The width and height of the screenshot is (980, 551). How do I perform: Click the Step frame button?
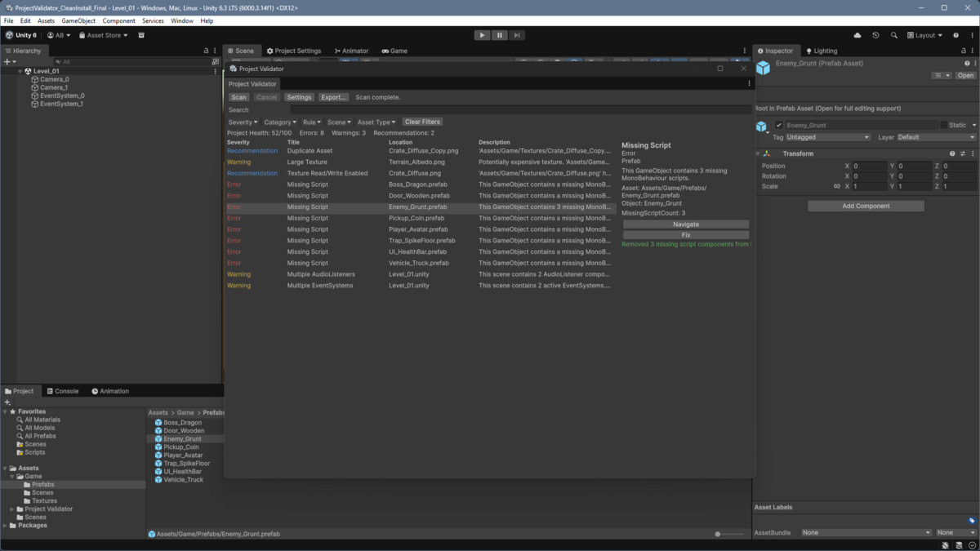tap(517, 35)
